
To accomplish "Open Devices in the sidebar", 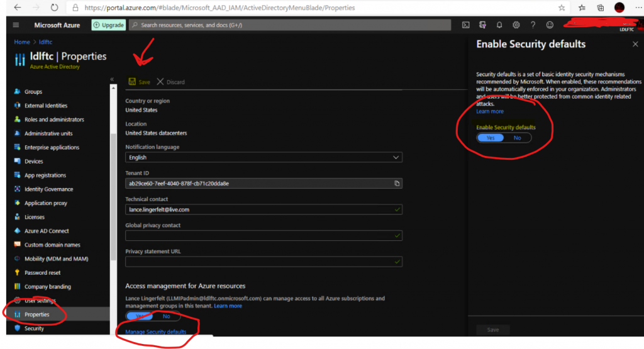I will [34, 162].
